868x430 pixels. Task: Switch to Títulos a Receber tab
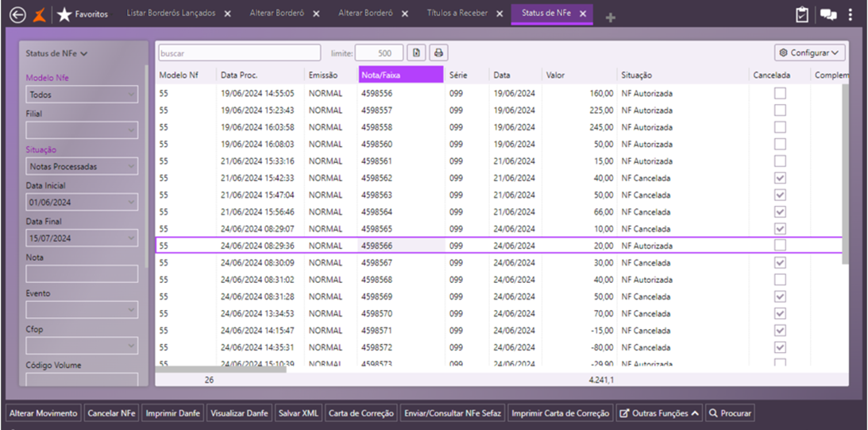(x=457, y=14)
